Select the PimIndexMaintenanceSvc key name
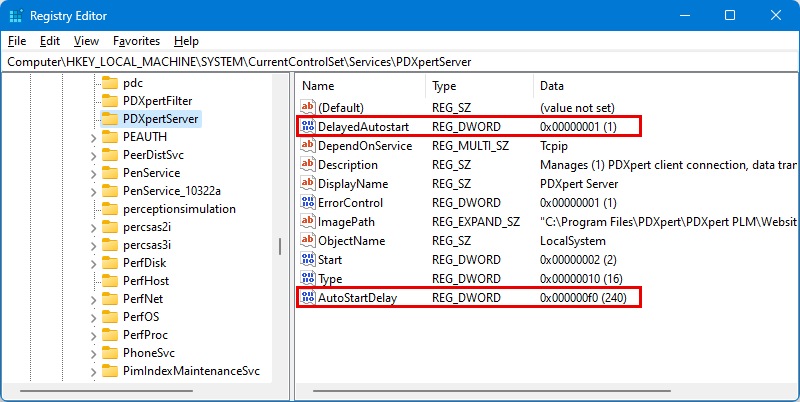Viewport: 800px width, 402px height. coord(191,371)
